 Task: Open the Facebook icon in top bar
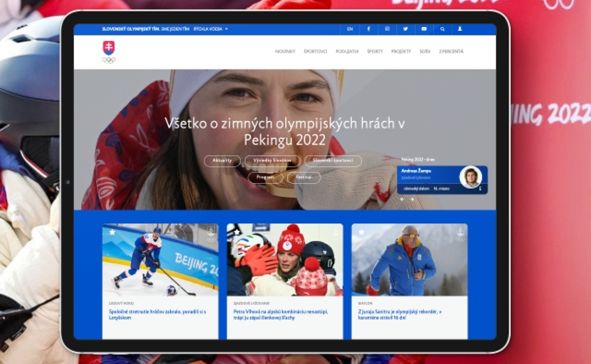tap(368, 29)
